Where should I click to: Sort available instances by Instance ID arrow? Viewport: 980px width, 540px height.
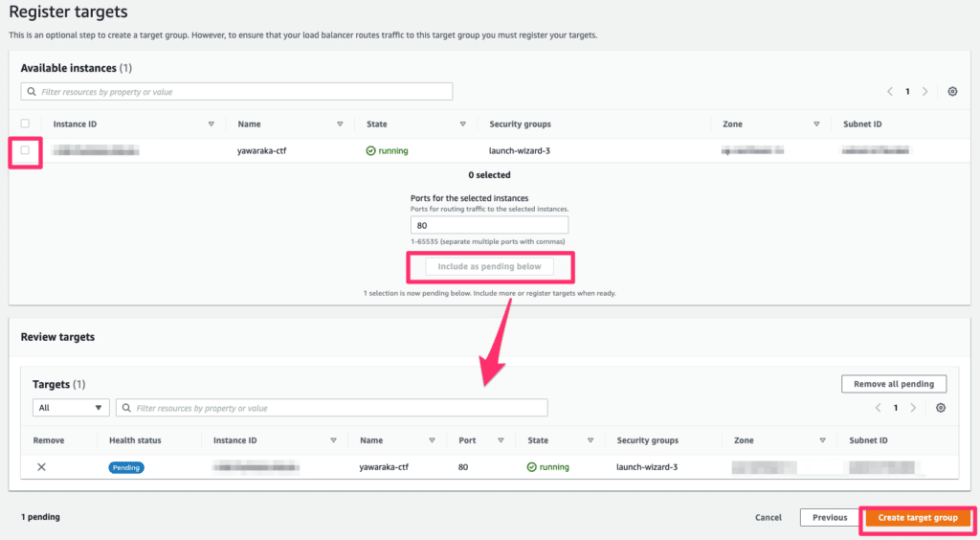[211, 124]
